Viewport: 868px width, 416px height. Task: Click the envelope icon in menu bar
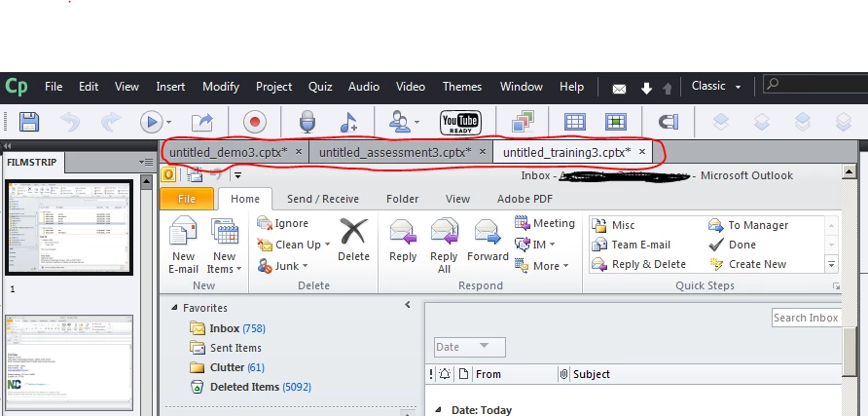[x=619, y=89]
